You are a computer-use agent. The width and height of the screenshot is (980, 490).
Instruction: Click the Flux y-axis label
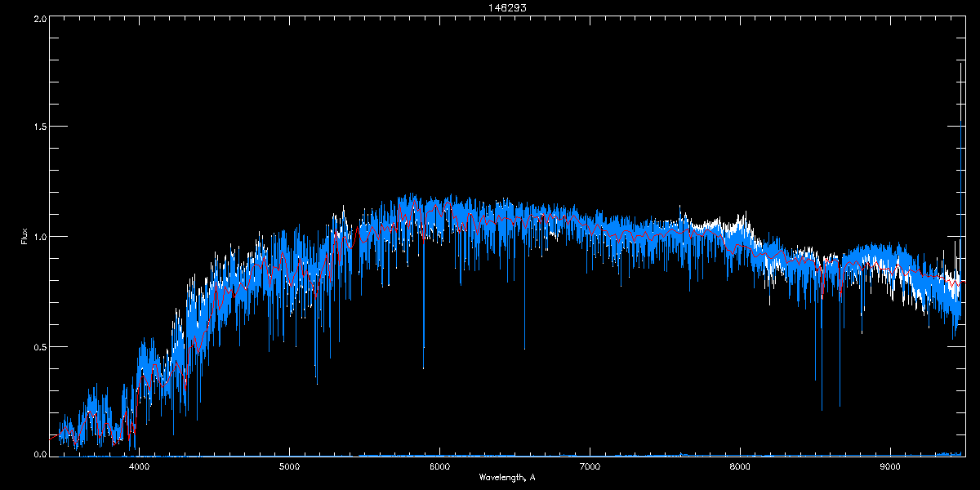click(24, 236)
